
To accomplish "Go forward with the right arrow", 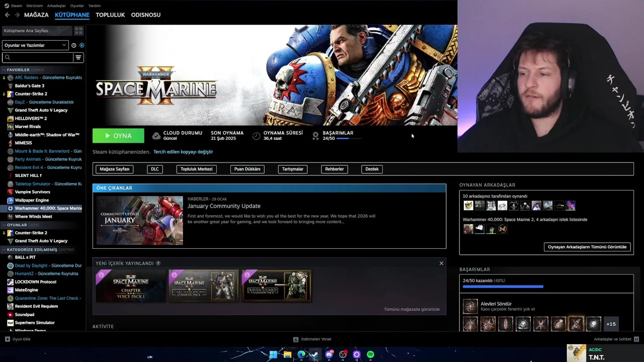I will (17, 15).
